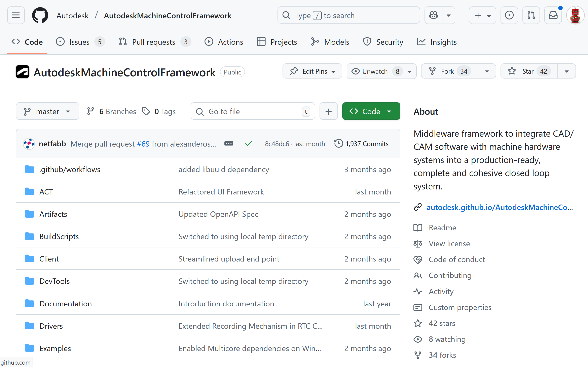Open Copilot chat icon in header
The image size is (588, 367).
433,15
